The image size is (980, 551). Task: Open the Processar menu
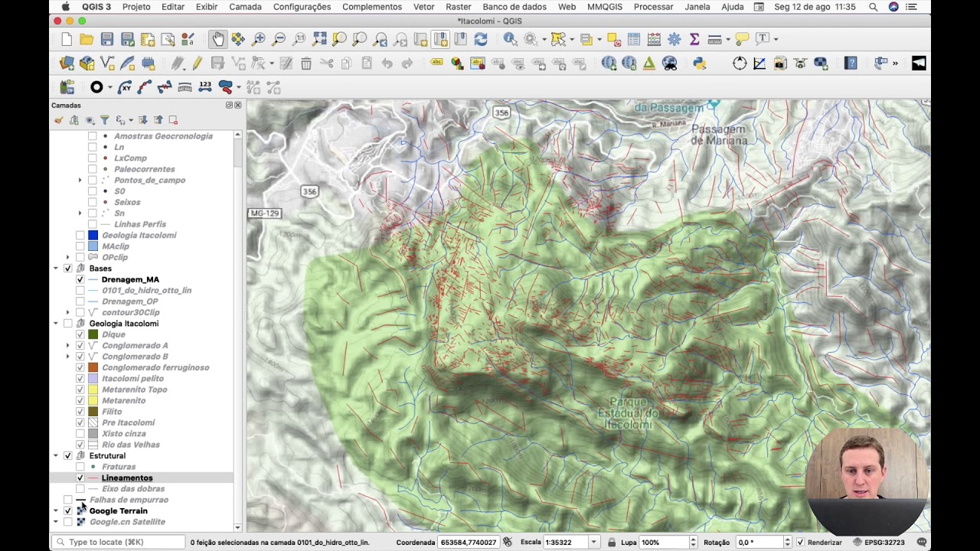click(x=654, y=7)
